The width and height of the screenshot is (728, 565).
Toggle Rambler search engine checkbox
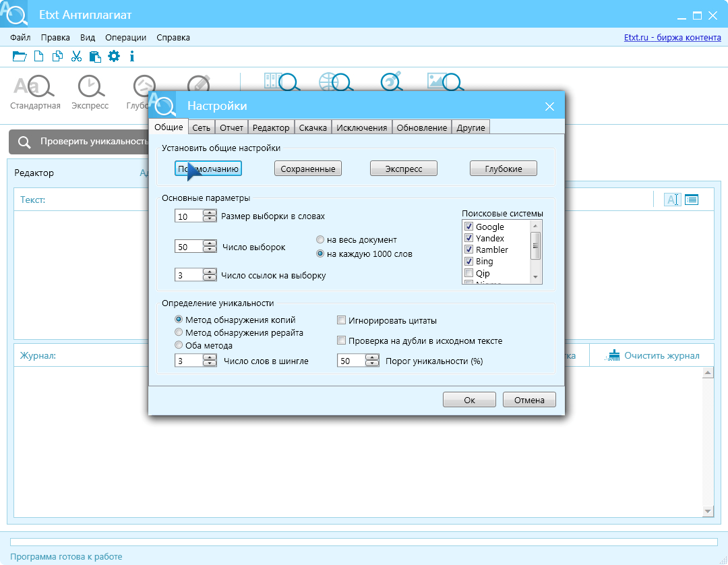469,249
